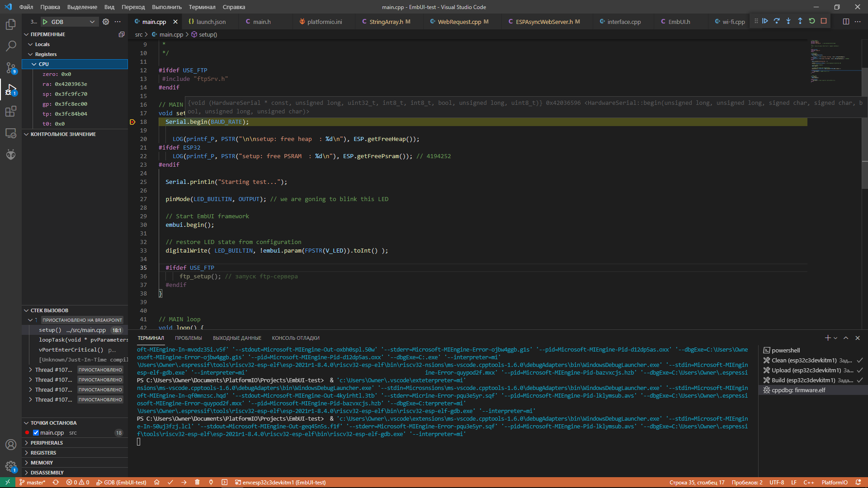The height and width of the screenshot is (488, 868).
Task: Click the debug Stop square icon
Action: point(824,21)
